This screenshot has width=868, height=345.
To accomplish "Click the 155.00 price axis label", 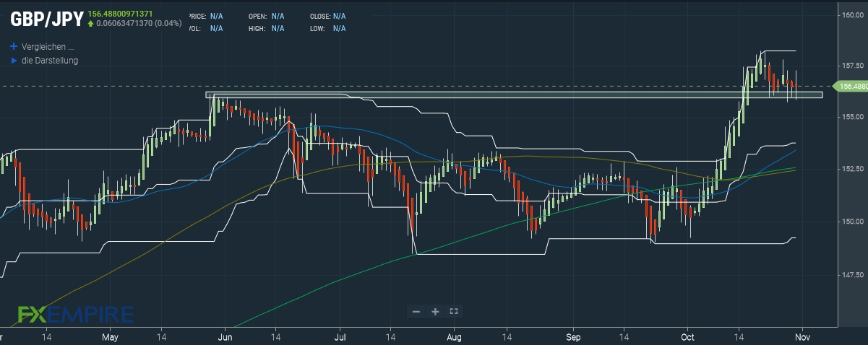I will (854, 116).
